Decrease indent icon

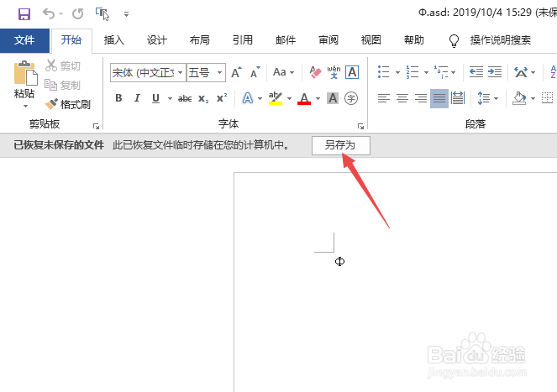coord(476,72)
